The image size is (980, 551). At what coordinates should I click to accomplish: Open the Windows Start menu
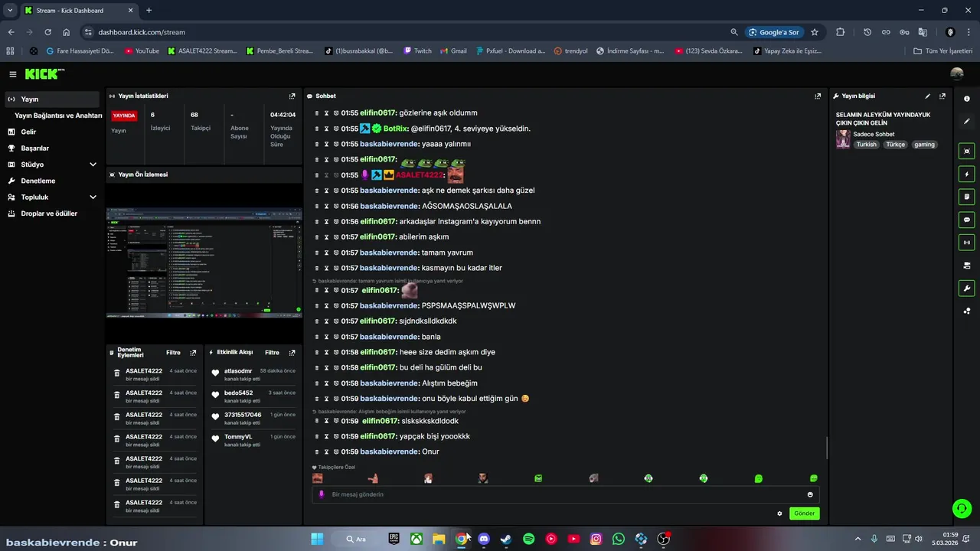point(317,539)
